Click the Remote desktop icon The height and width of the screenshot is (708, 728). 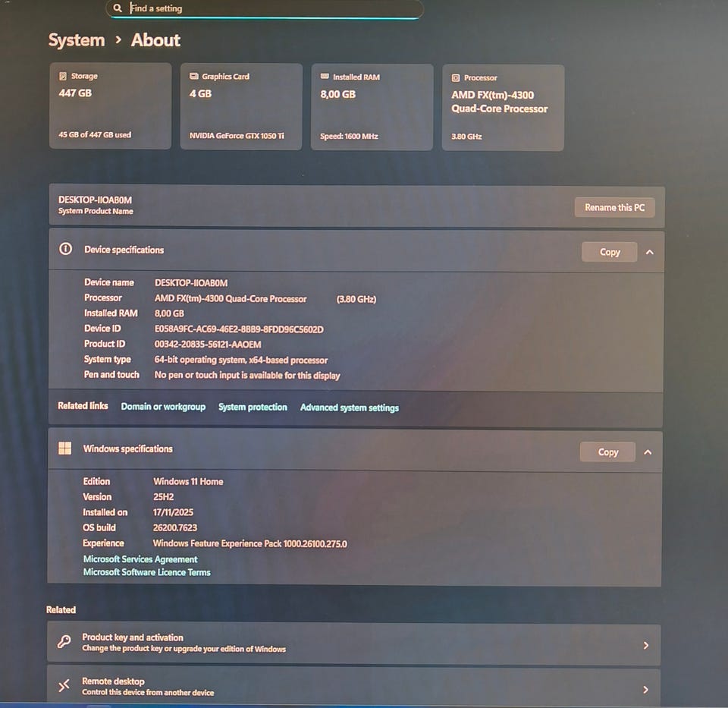[64, 685]
